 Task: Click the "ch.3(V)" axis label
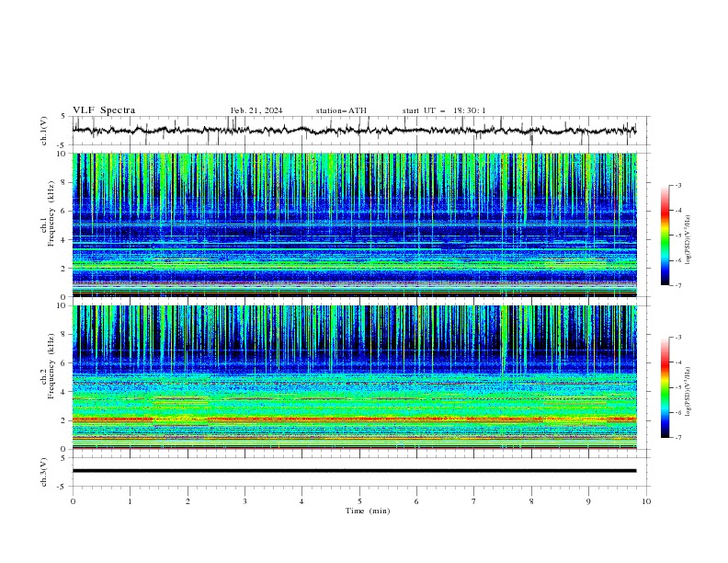44,472
